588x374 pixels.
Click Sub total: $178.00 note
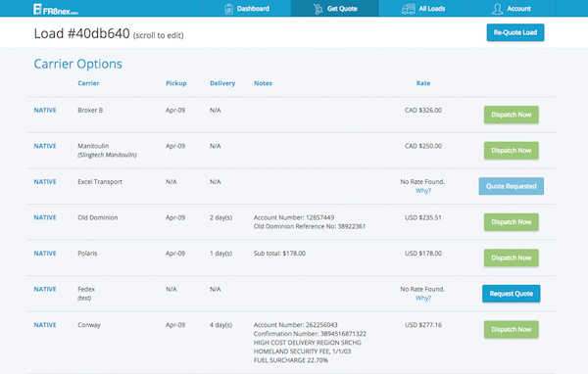tap(279, 254)
